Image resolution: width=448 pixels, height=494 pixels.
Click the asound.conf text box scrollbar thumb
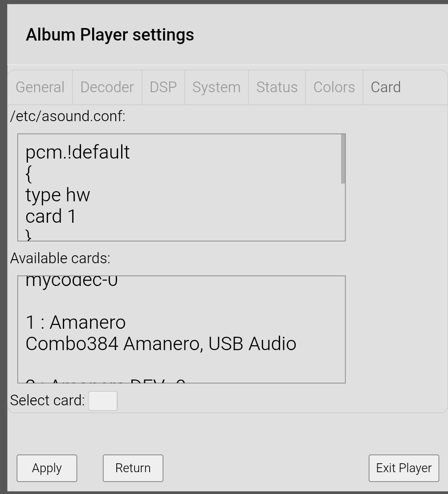(343, 159)
